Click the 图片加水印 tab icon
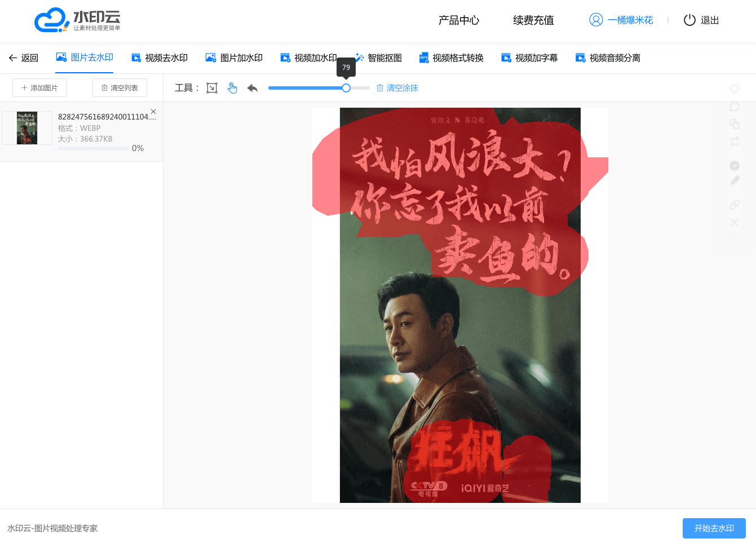Image resolution: width=756 pixels, height=539 pixels. click(x=211, y=58)
